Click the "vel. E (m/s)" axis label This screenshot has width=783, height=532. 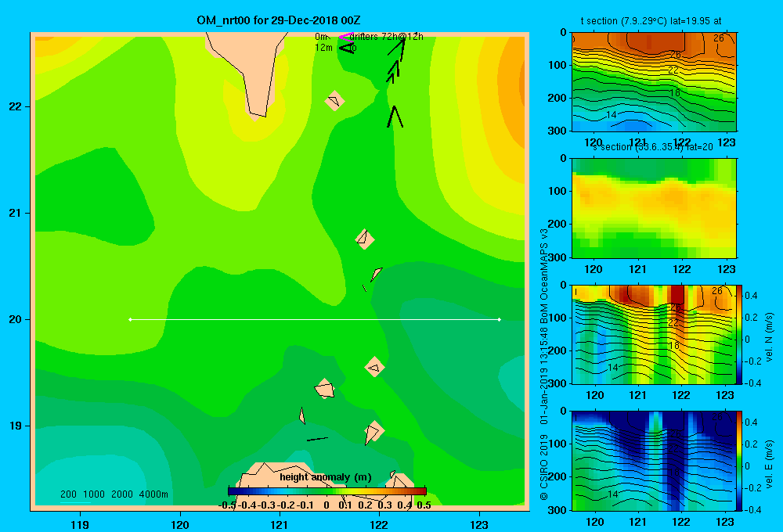coord(770,464)
